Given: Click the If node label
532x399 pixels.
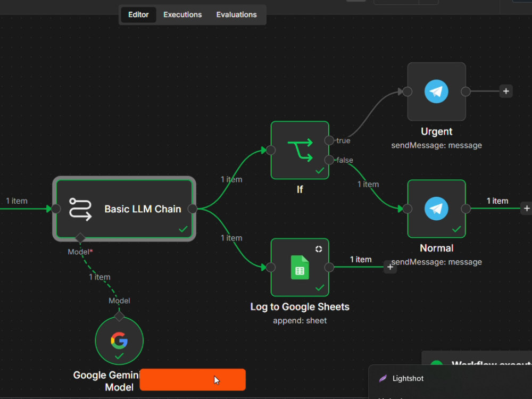Looking at the screenshot, I should point(300,189).
